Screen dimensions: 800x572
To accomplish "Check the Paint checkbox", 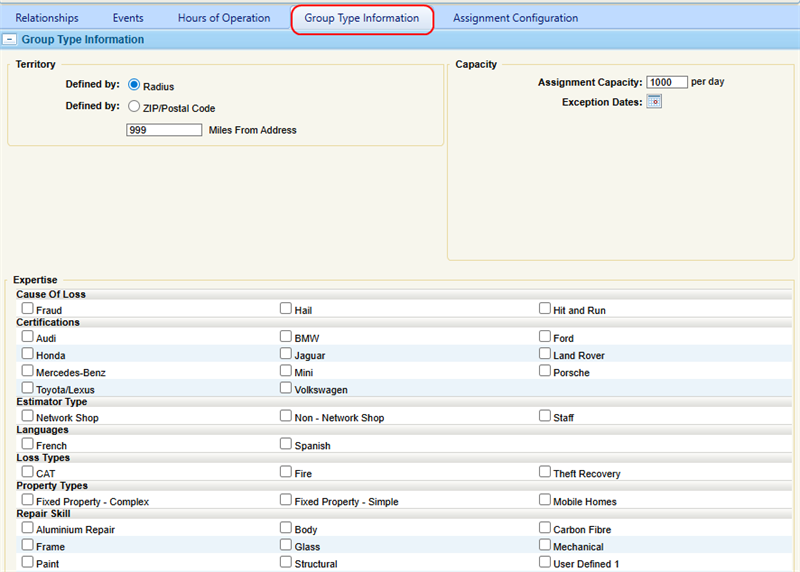I will click(28, 562).
